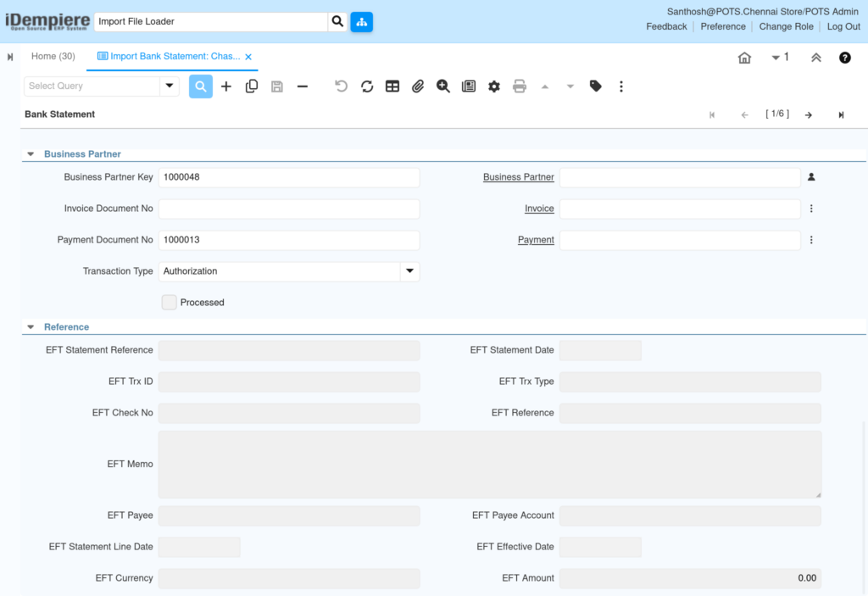Go to the Home house icon
This screenshot has width=868, height=596.
(x=744, y=58)
